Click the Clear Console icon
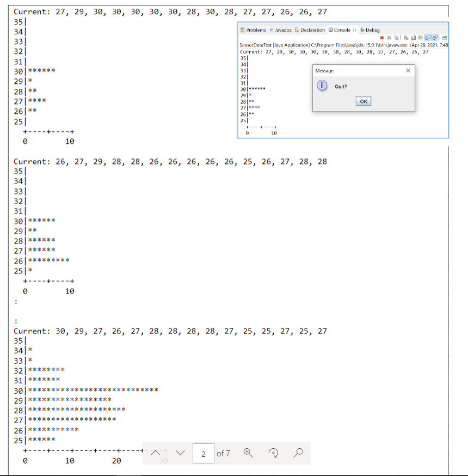The image size is (468, 476). pyautogui.click(x=406, y=36)
